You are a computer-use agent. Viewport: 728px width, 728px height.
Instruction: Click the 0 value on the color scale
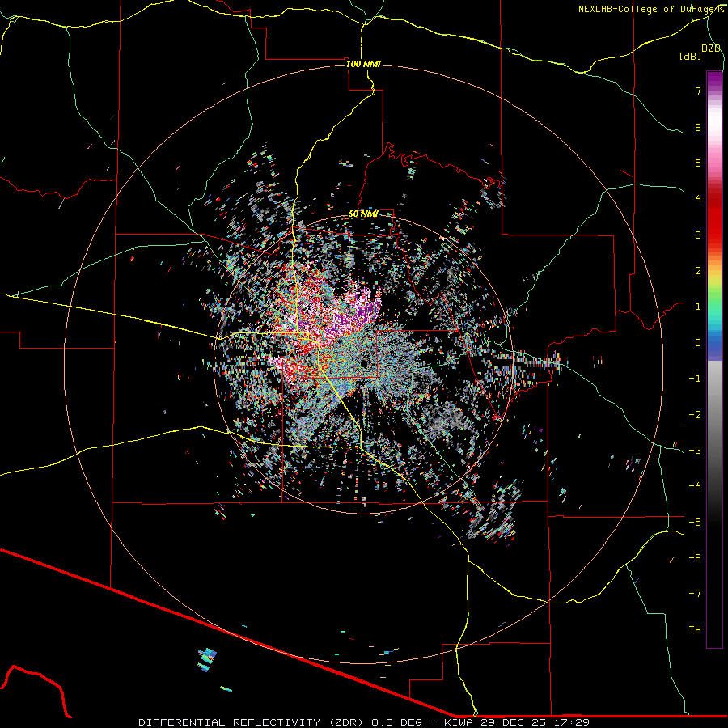(x=698, y=343)
